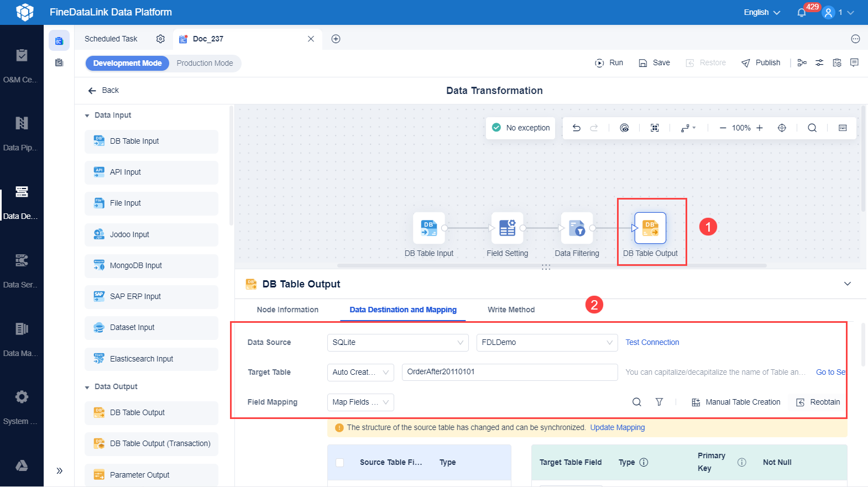Select the DB Table Input canvas node
This screenshot has width=868, height=487.
(x=429, y=228)
